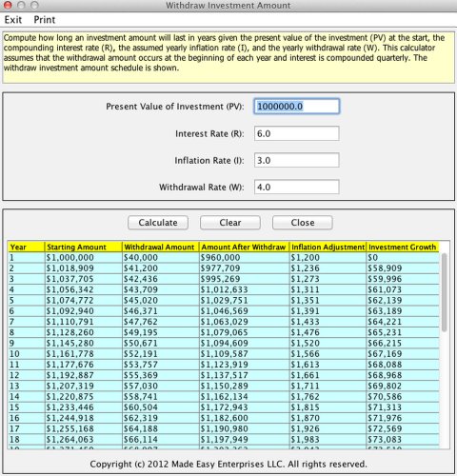
Task: Select the Inflation Adjustment column header
Action: [328, 247]
